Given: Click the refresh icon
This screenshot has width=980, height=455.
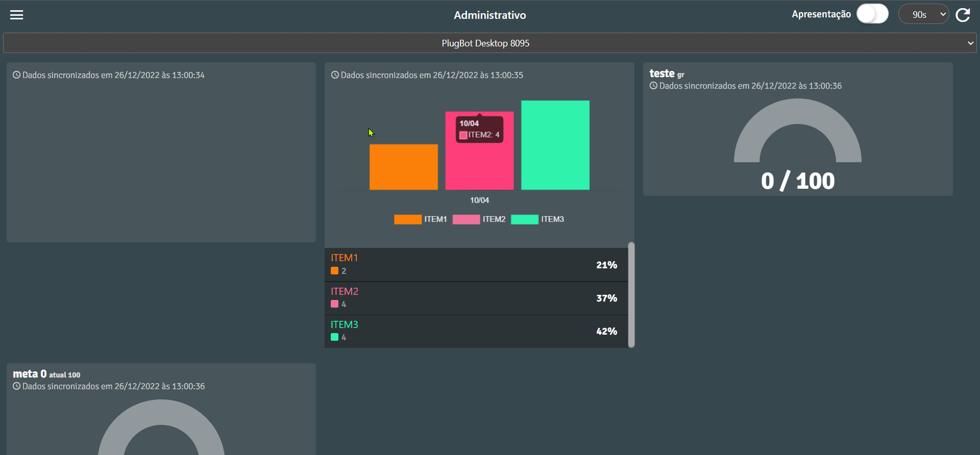Looking at the screenshot, I should [x=963, y=15].
